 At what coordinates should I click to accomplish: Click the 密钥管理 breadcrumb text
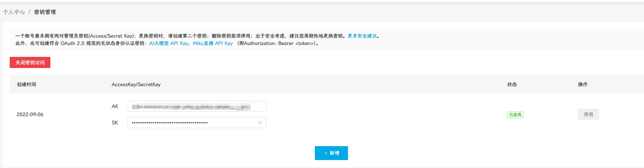pos(45,12)
